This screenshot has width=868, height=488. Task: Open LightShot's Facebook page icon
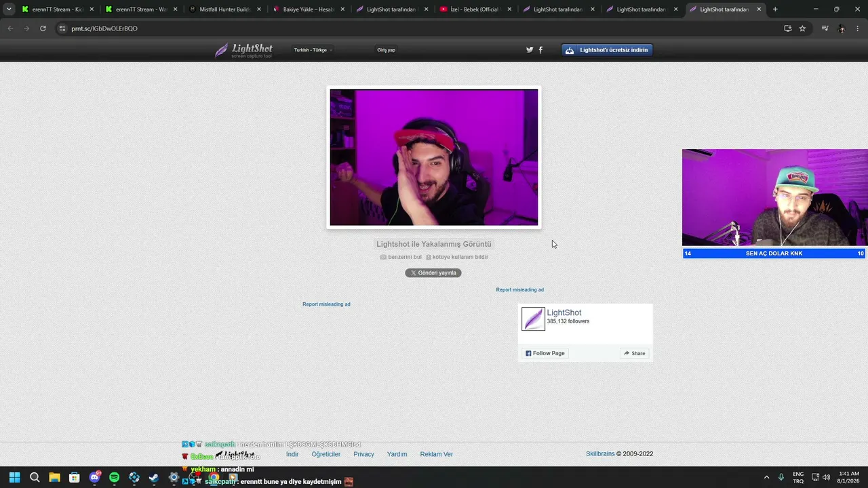click(x=540, y=49)
